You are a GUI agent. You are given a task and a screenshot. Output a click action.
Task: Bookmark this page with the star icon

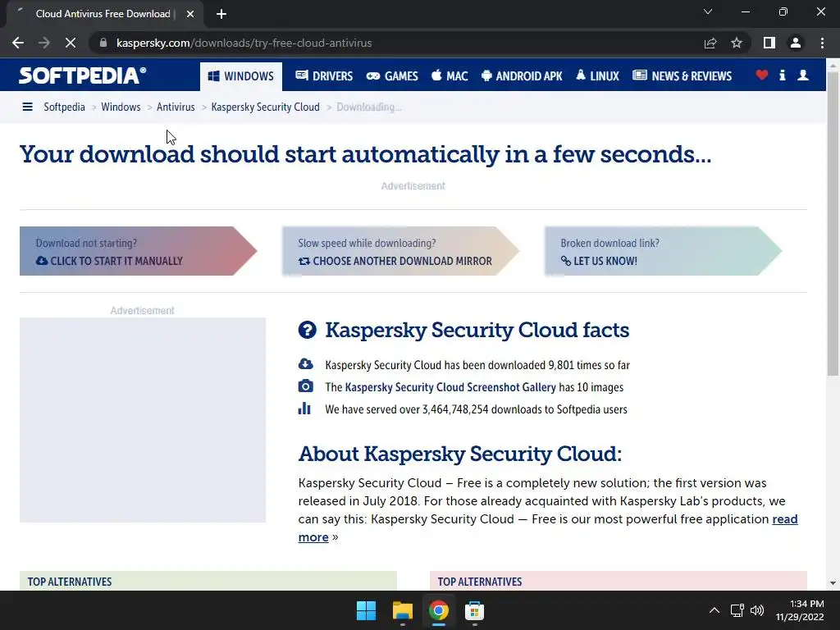(737, 43)
